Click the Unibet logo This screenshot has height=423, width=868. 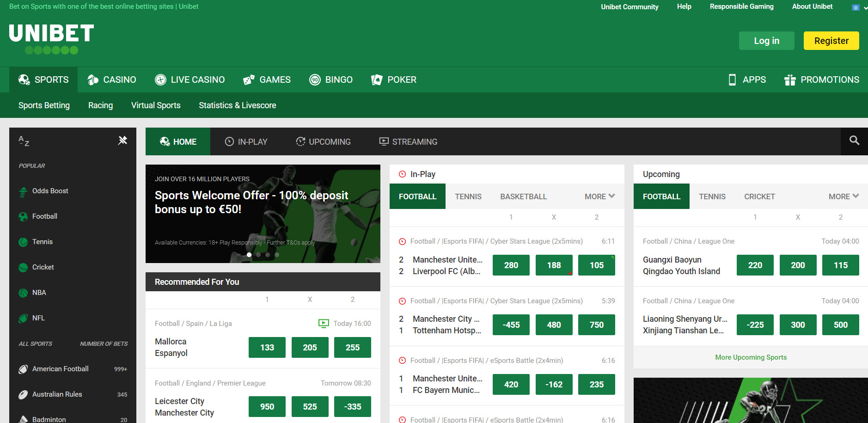coord(51,39)
